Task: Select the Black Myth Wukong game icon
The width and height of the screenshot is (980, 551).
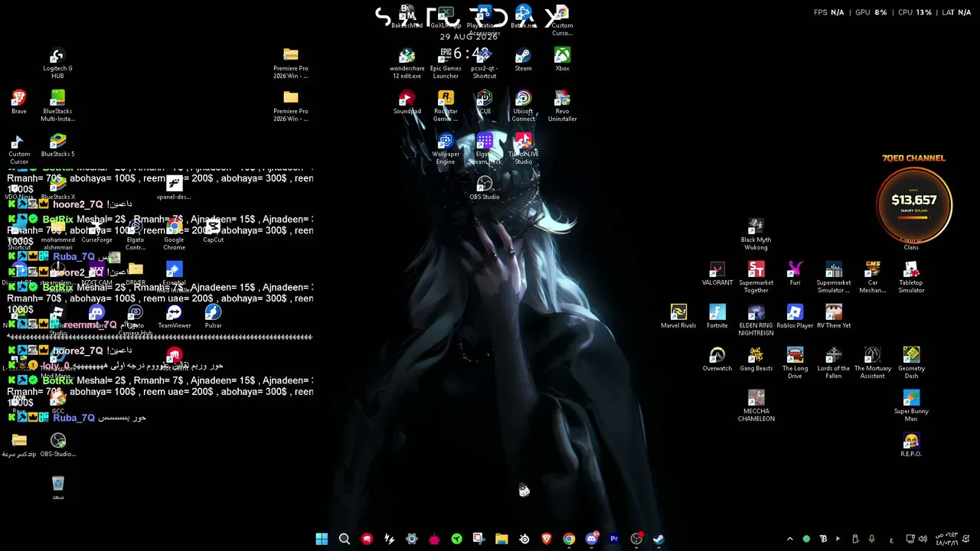Action: (756, 235)
